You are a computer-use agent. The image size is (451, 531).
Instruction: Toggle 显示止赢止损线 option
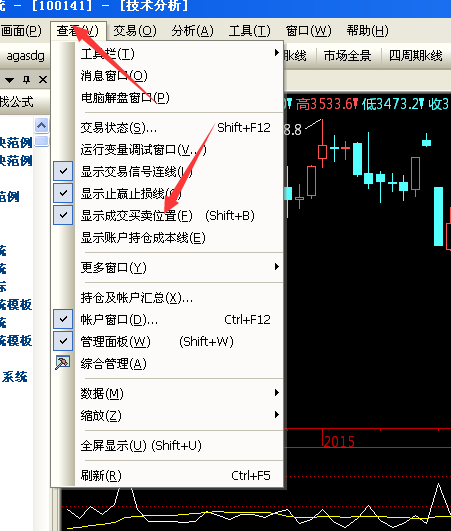click(179, 193)
